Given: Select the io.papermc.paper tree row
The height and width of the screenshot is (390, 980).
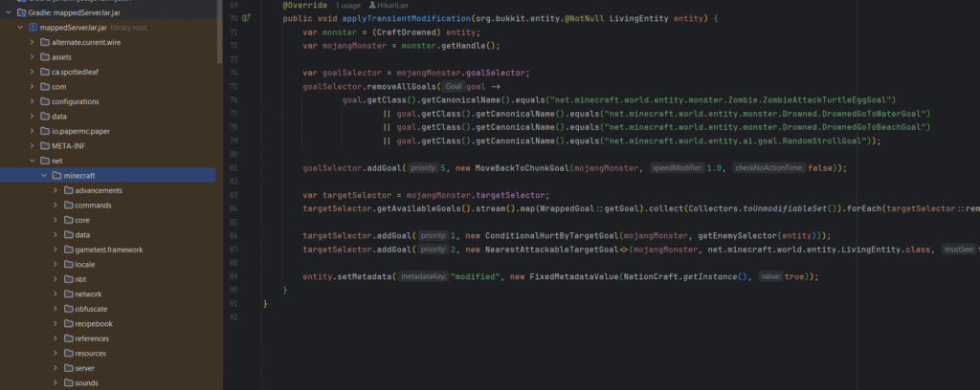Looking at the screenshot, I should [107, 131].
